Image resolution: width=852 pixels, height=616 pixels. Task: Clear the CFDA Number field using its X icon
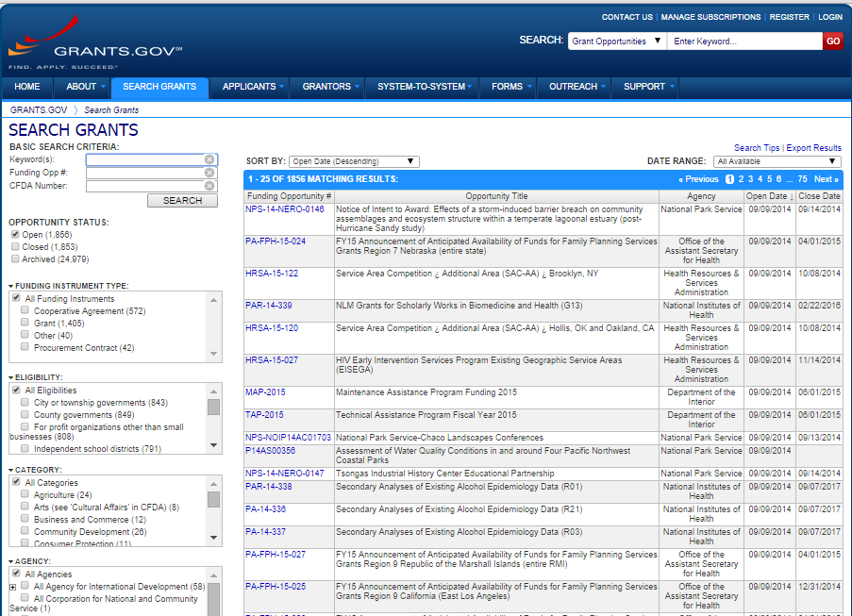(x=209, y=186)
